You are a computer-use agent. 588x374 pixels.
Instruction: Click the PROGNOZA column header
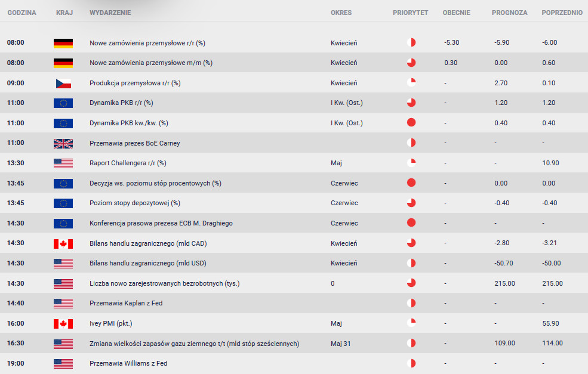509,13
